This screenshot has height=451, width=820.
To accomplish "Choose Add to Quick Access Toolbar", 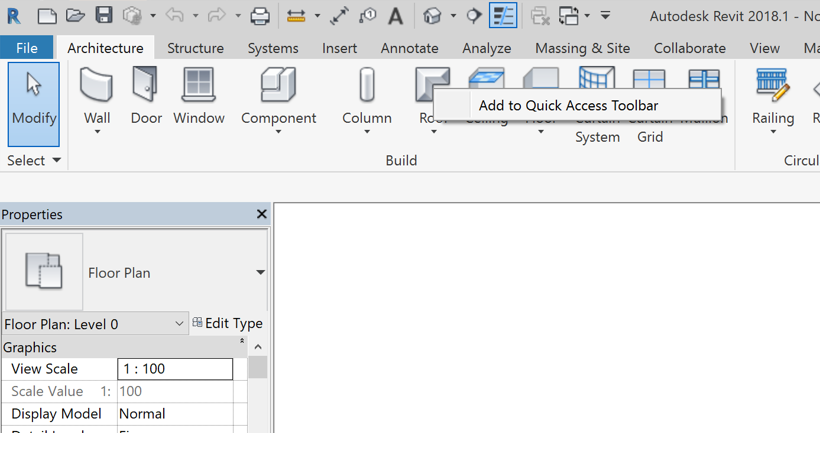I will (568, 105).
